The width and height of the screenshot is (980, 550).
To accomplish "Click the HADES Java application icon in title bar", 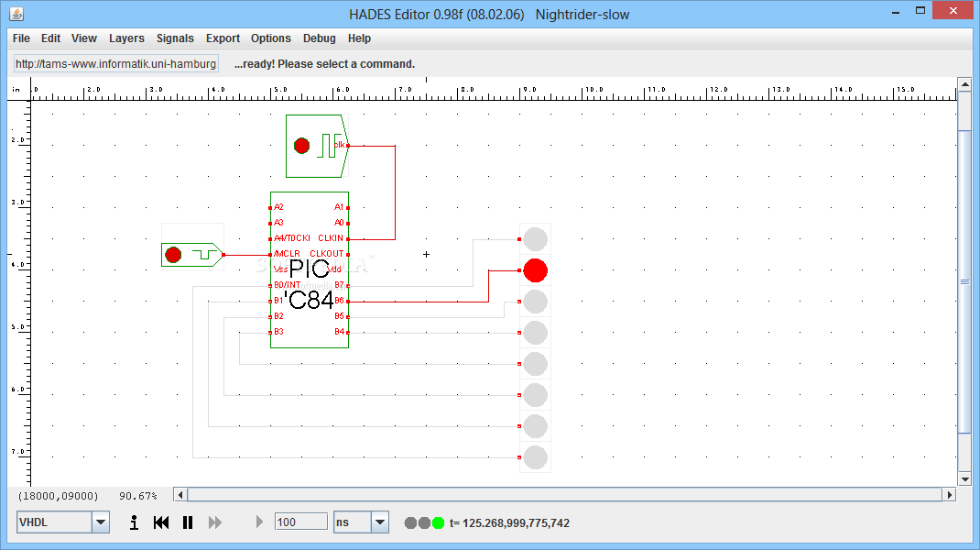I will (x=16, y=13).
